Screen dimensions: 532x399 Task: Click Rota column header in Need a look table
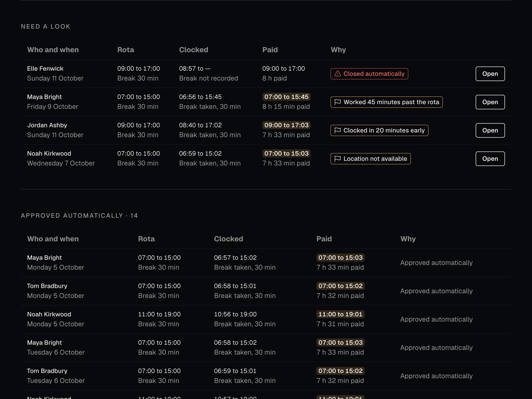pyautogui.click(x=125, y=50)
